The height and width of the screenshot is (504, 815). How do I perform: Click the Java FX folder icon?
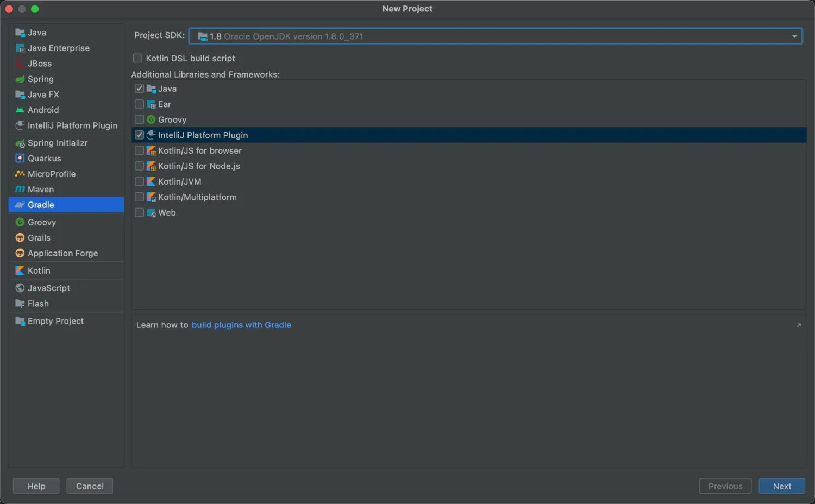[x=20, y=94]
